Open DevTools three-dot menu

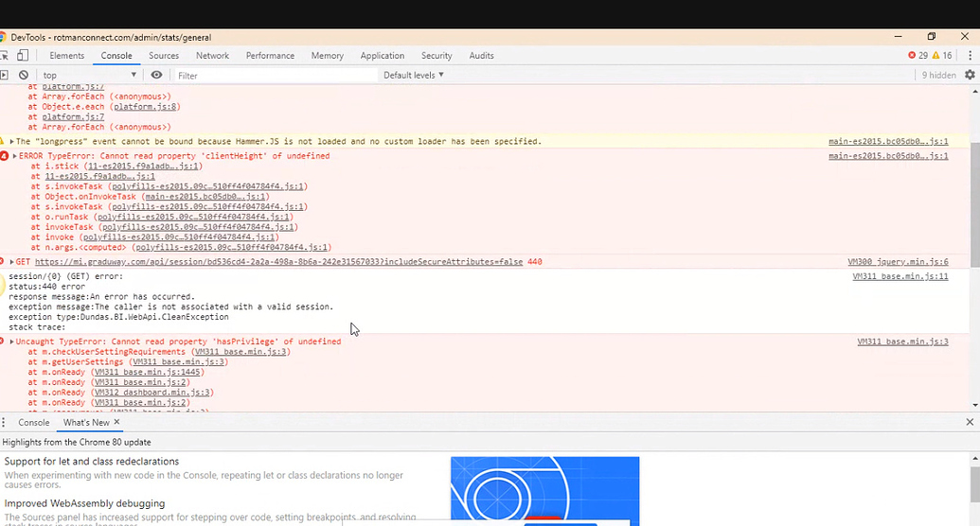pyautogui.click(x=970, y=56)
